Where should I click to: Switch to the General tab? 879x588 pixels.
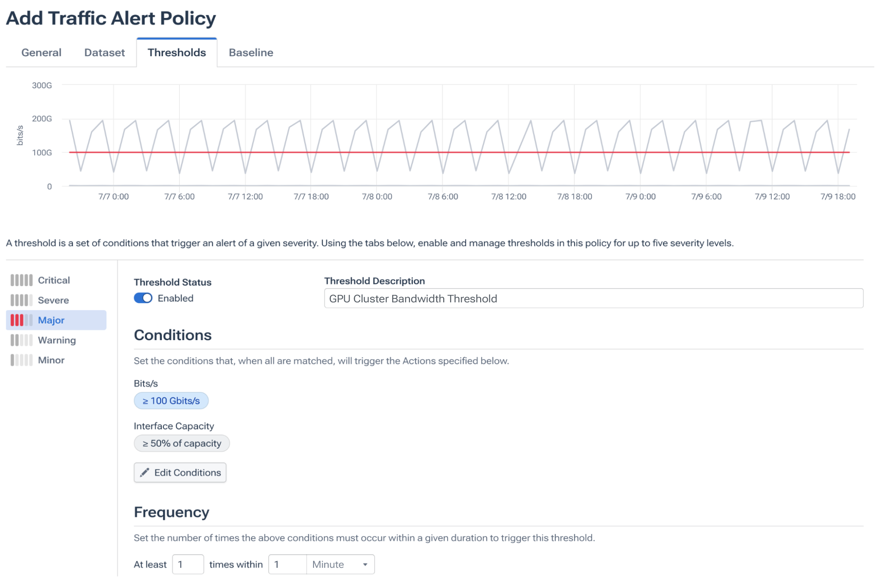pos(41,53)
